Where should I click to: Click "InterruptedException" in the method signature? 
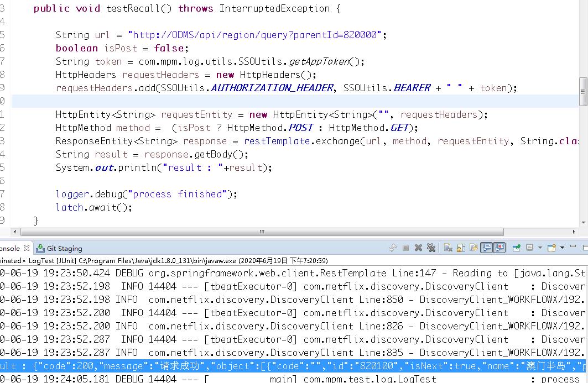click(274, 8)
